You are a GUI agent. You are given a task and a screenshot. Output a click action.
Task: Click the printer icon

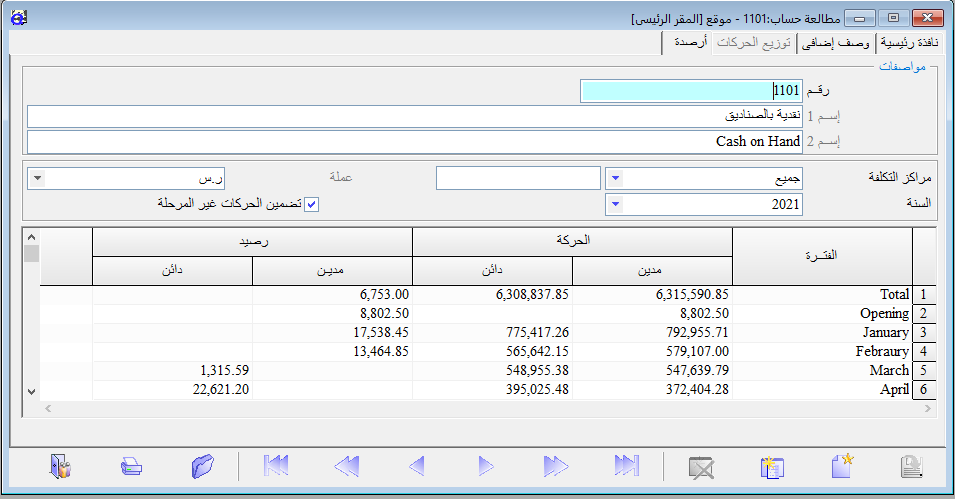pos(131,466)
